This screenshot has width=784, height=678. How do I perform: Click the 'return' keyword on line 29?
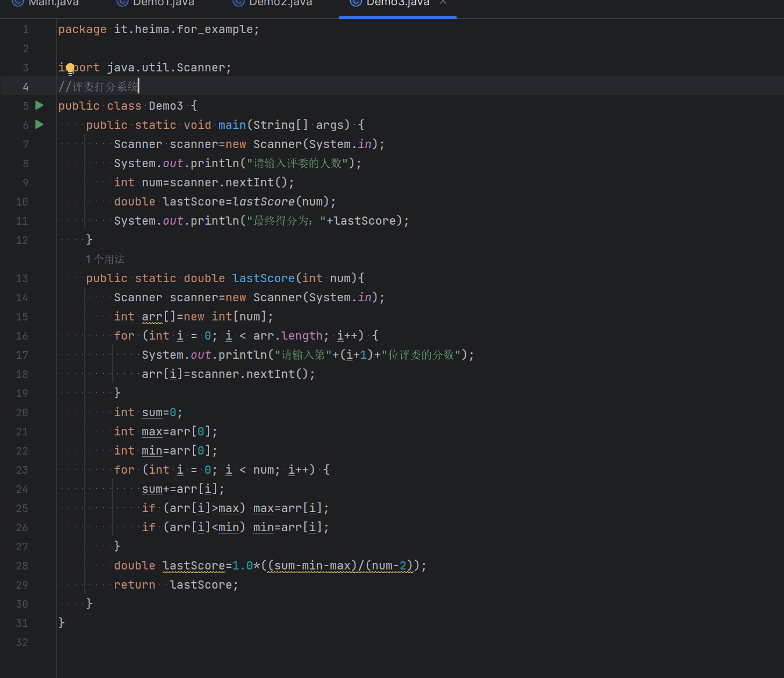pos(135,585)
